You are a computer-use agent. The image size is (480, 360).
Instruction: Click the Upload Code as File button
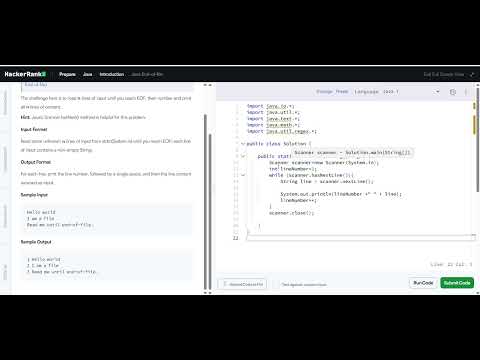pos(243,284)
